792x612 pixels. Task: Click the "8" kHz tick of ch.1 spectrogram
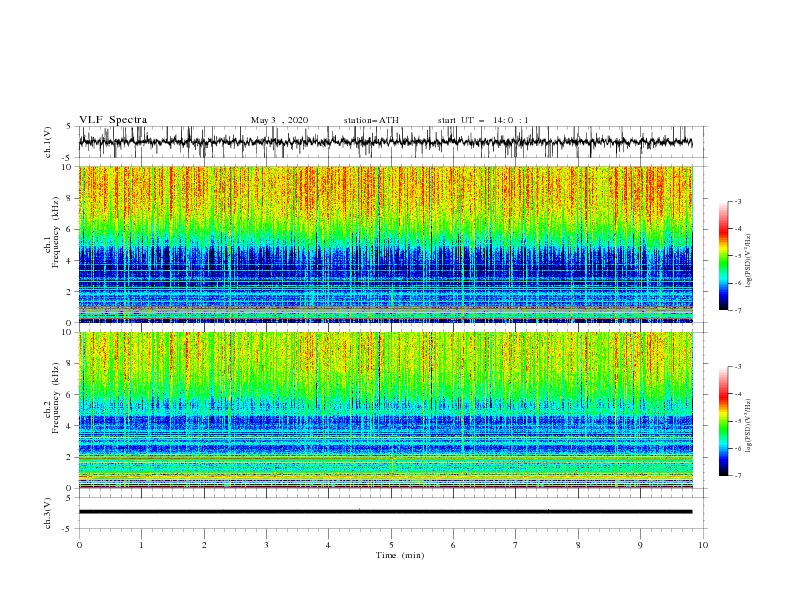(x=69, y=198)
